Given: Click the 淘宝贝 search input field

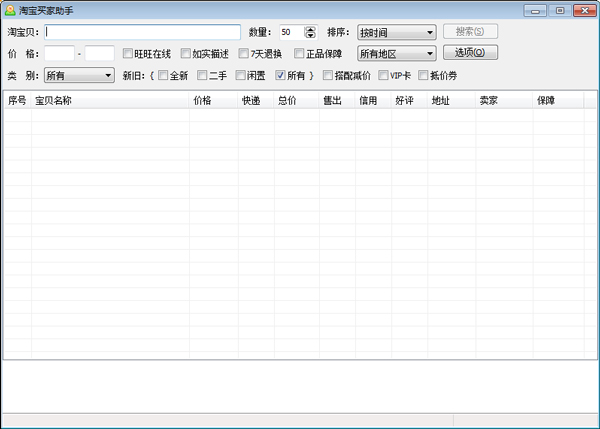Looking at the screenshot, I should (142, 32).
